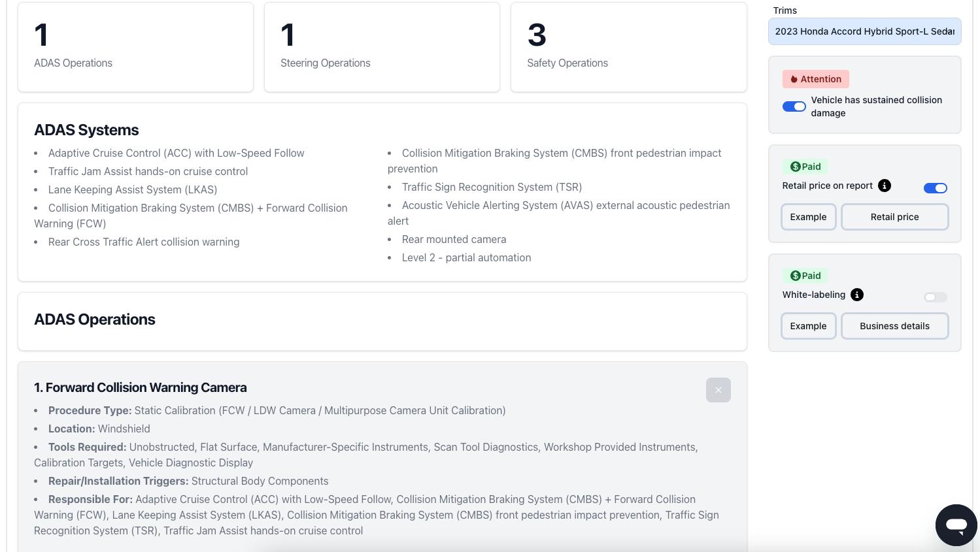Select the Steering Operations summary card
980x552 pixels.
click(382, 47)
